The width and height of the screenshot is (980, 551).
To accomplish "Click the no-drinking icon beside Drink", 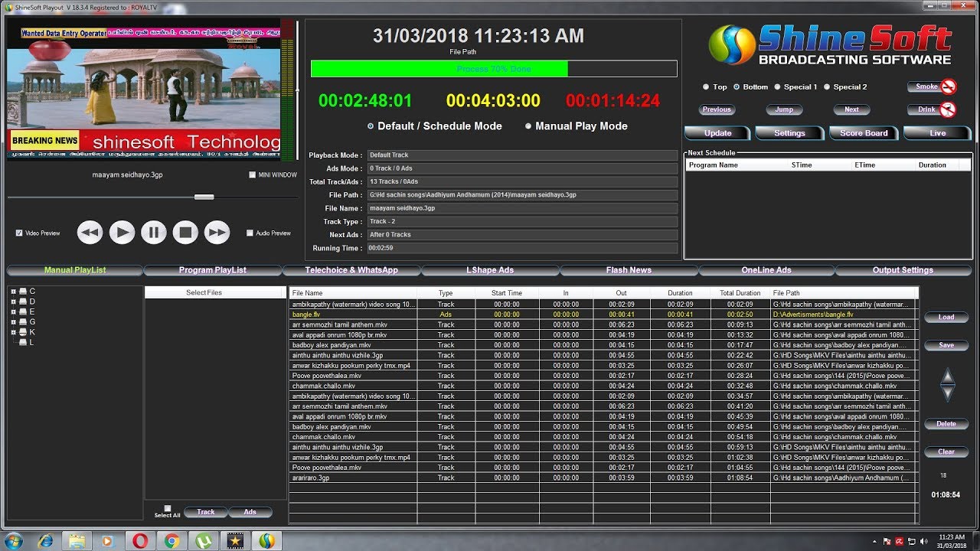I will (x=949, y=109).
